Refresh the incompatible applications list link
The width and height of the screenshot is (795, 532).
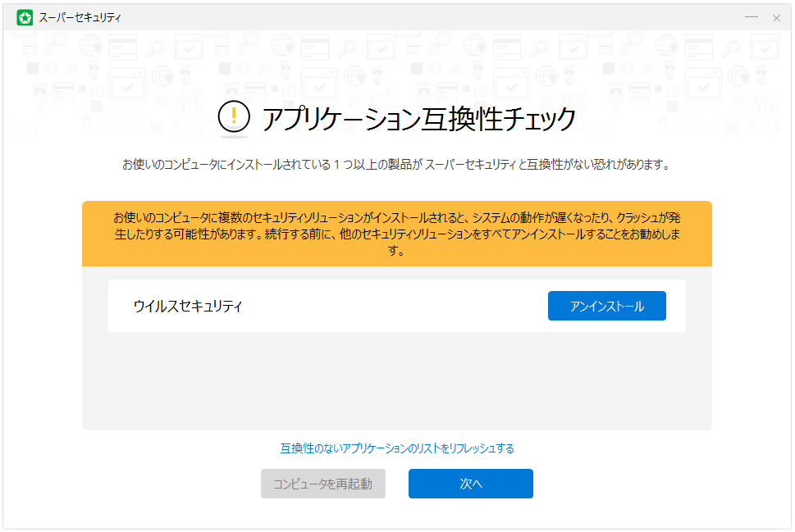coord(397,448)
